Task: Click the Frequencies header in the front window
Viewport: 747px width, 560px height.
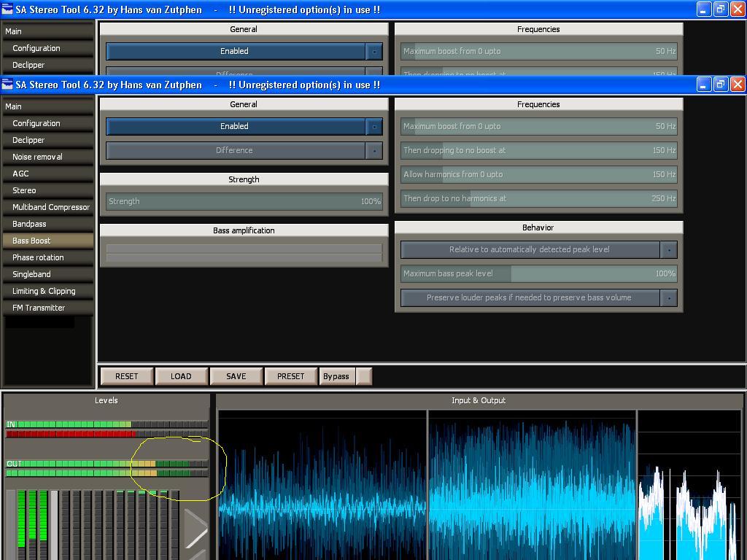Action: pyautogui.click(x=539, y=104)
